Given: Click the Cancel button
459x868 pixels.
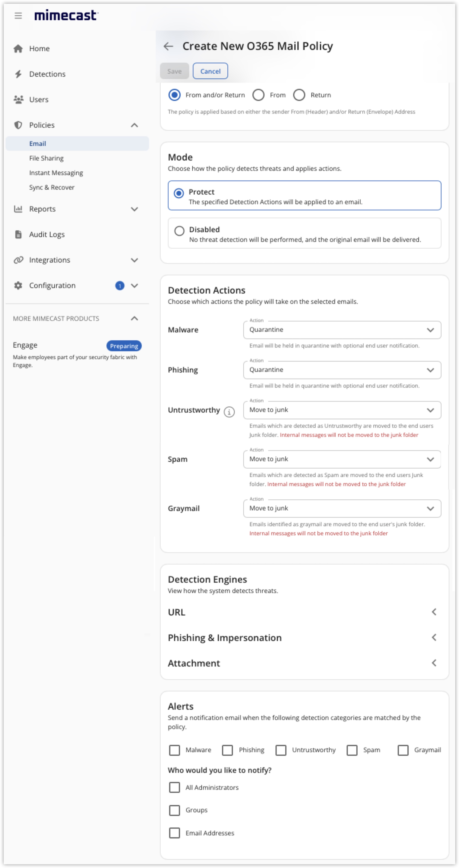Looking at the screenshot, I should (210, 71).
